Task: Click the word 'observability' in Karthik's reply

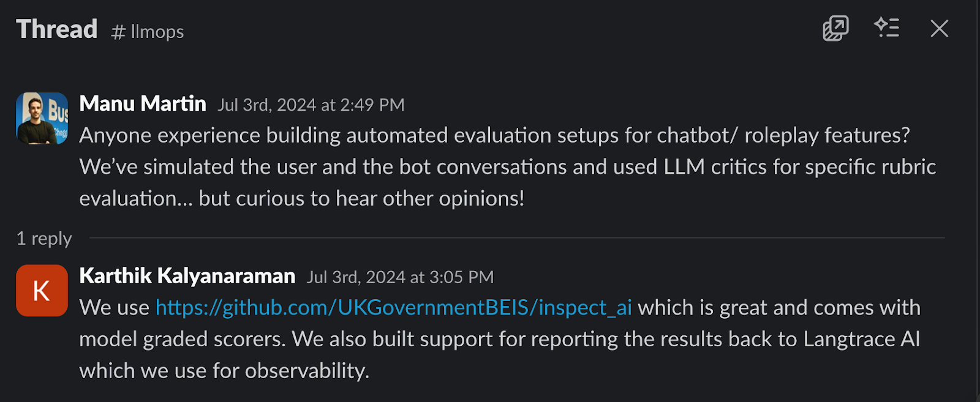Action: 305,370
